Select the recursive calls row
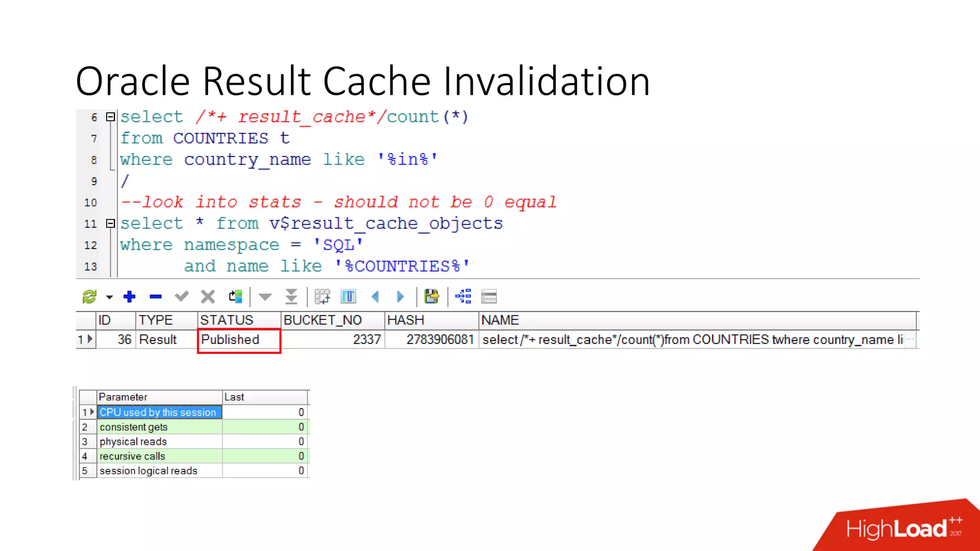This screenshot has width=980, height=551. (194, 456)
